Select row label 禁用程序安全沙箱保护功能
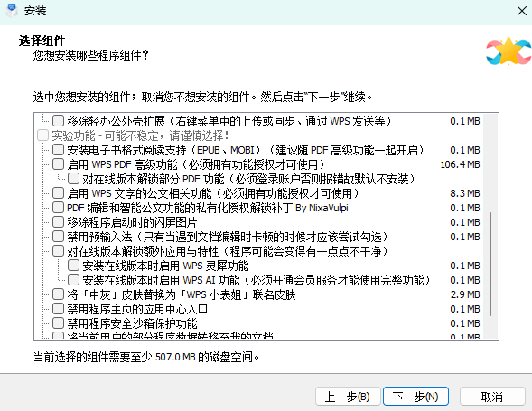This screenshot has height=411, width=532. [x=132, y=323]
